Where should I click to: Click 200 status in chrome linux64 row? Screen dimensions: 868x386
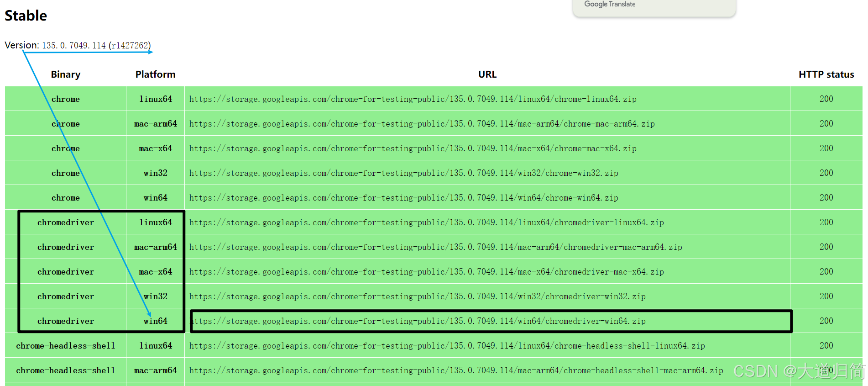826,99
